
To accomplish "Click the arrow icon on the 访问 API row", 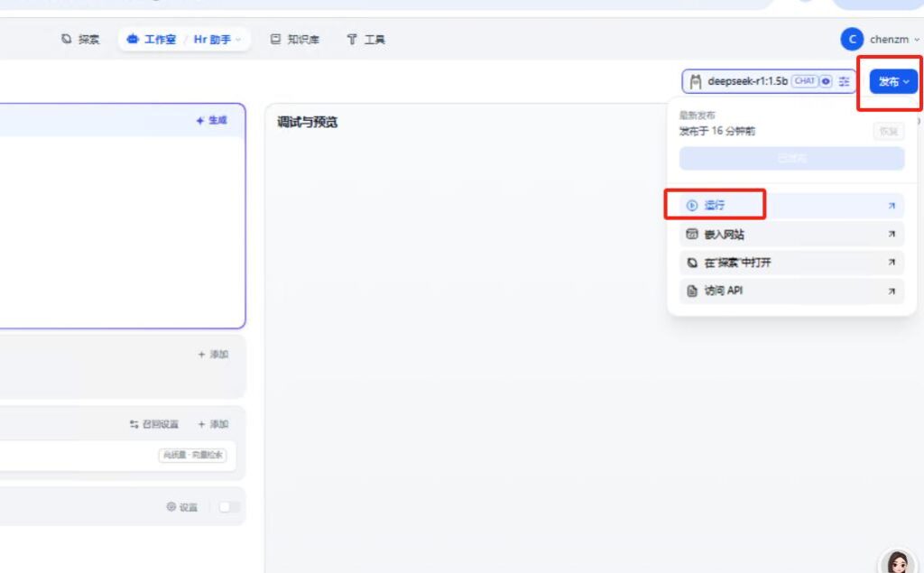I will 891,291.
